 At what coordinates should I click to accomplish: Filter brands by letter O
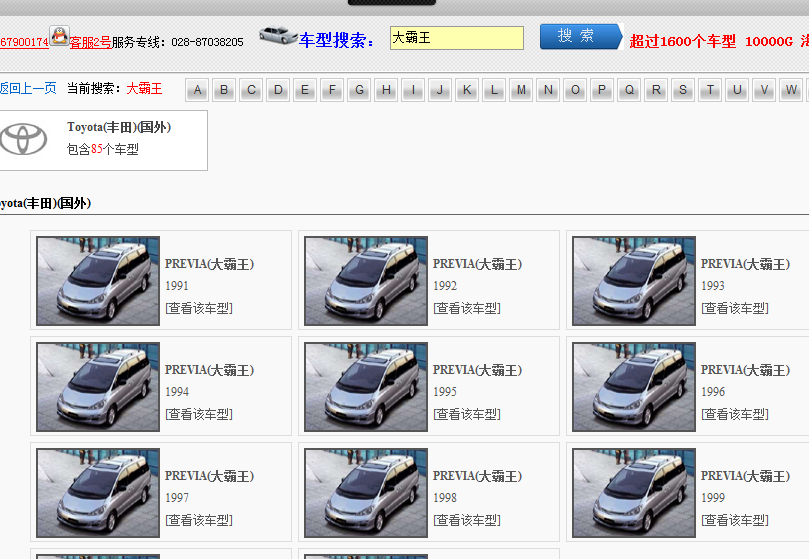point(575,90)
